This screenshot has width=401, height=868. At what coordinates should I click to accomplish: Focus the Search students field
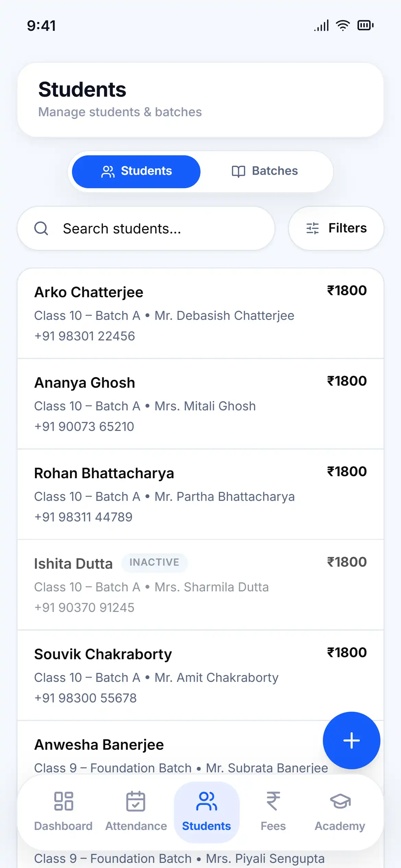pyautogui.click(x=146, y=228)
